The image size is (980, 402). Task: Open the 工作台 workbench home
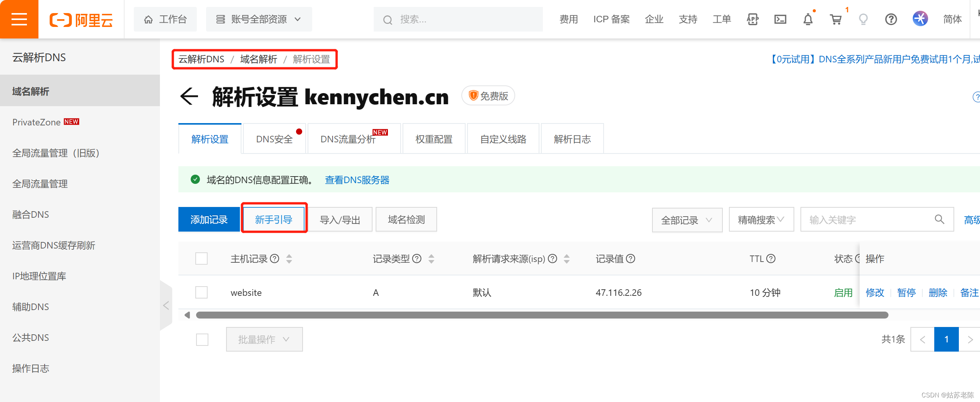click(x=165, y=19)
